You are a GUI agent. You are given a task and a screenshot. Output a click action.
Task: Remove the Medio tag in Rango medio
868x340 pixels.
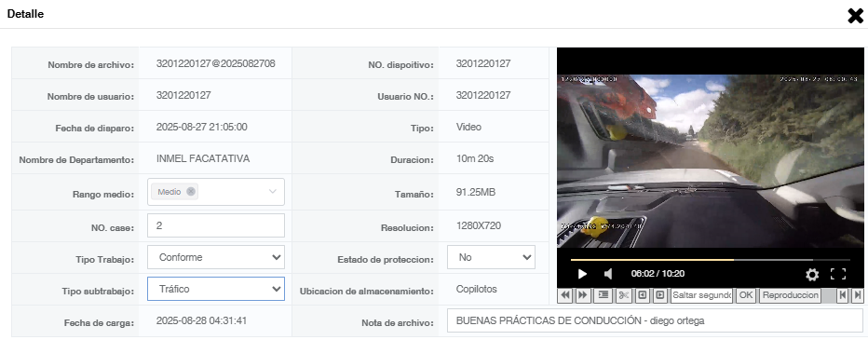click(x=191, y=192)
